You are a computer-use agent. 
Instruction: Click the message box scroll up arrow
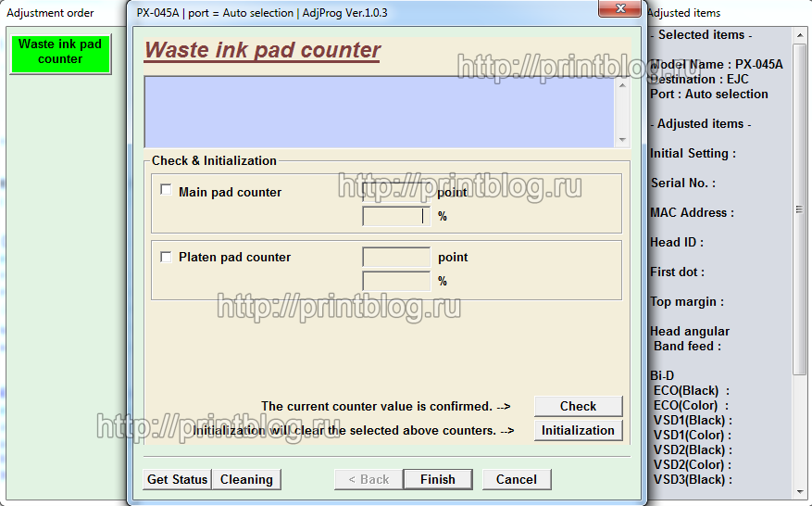pos(622,84)
